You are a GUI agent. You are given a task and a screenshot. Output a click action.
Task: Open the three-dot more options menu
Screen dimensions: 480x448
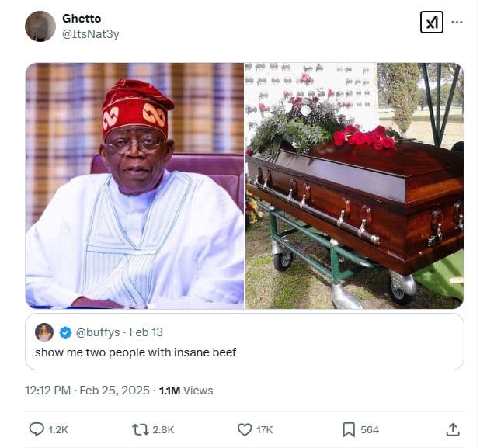point(457,22)
